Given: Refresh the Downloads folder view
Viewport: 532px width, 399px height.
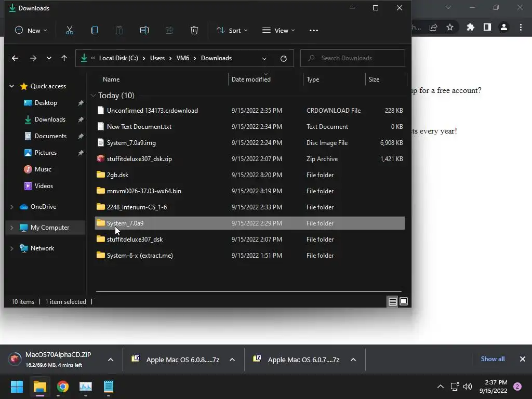Looking at the screenshot, I should [x=284, y=58].
